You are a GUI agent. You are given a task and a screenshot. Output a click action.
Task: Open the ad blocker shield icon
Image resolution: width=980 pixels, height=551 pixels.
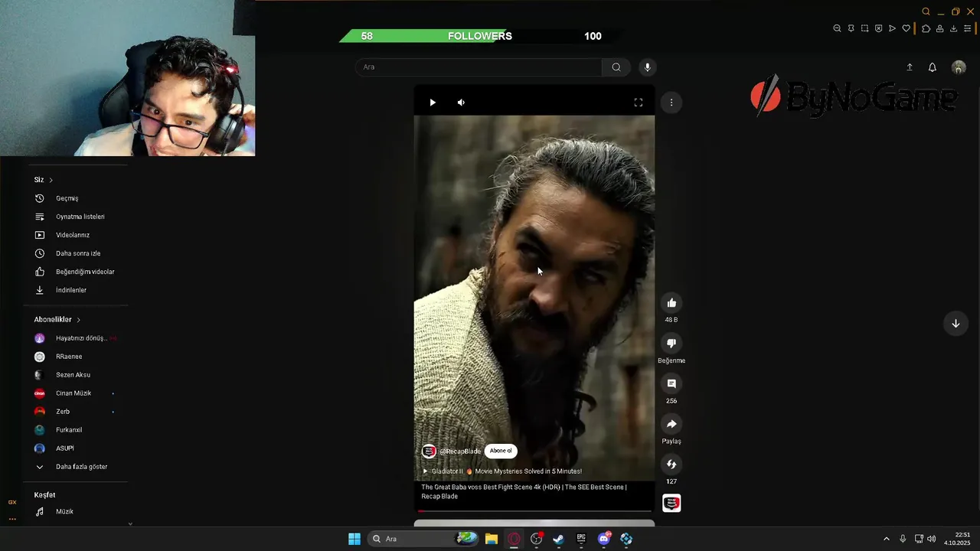click(x=878, y=28)
